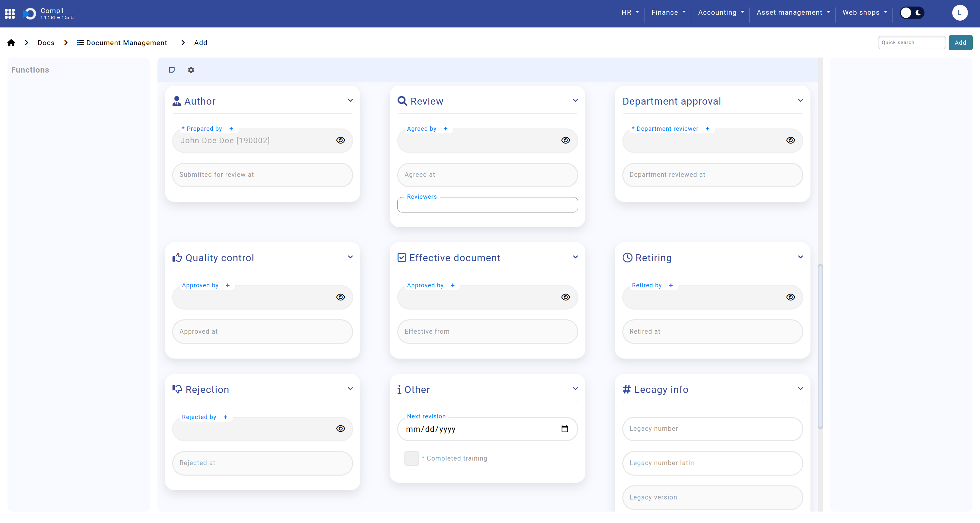
Task: Collapse the Lecagy info section
Action: coord(800,389)
